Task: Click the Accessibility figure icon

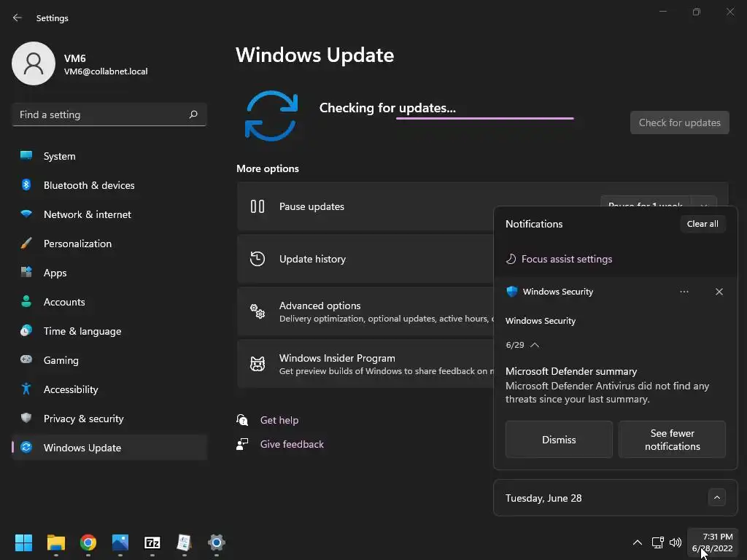Action: pyautogui.click(x=26, y=389)
